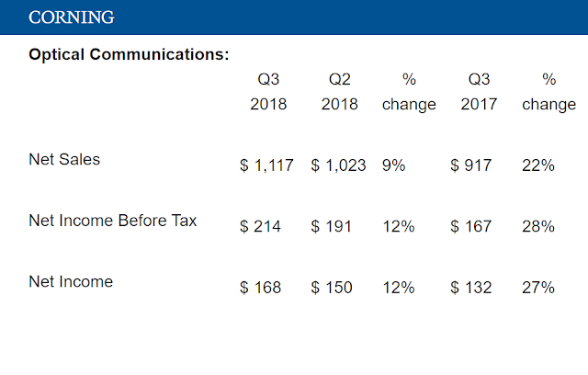Click the Q2 2018 column header
Image resolution: width=588 pixels, height=375 pixels.
(x=340, y=92)
